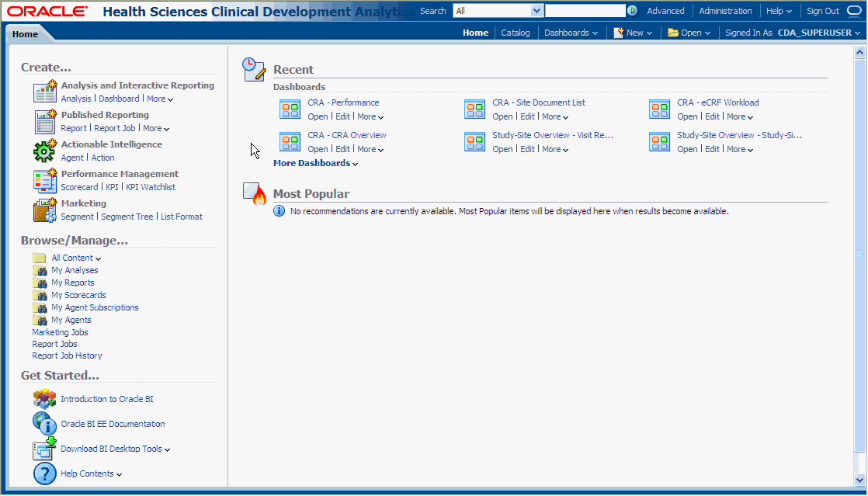Click the CRA - Site Document List dashboard icon
The image size is (868, 496).
475,109
